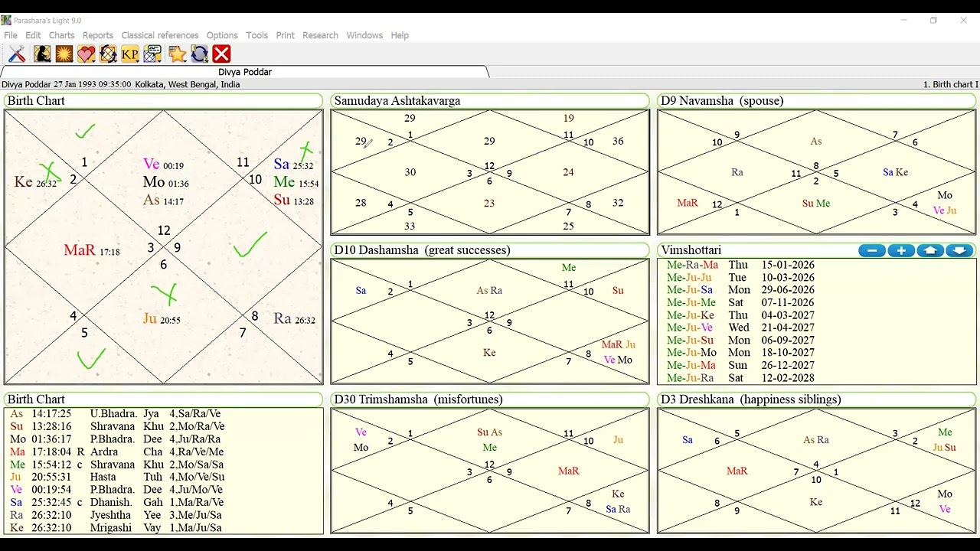Click the up arrow button in Vimshottari
Screen dimensions: 980x551
click(x=930, y=250)
